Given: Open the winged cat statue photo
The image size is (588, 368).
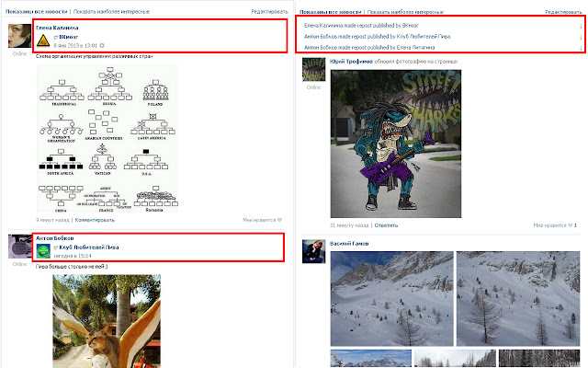Looking at the screenshot, I should tap(107, 321).
